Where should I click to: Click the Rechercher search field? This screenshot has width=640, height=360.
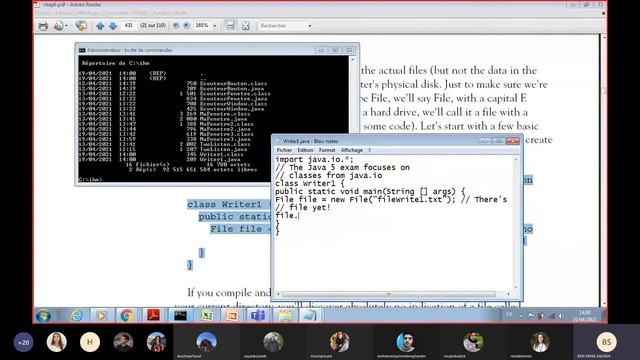pos(282,26)
